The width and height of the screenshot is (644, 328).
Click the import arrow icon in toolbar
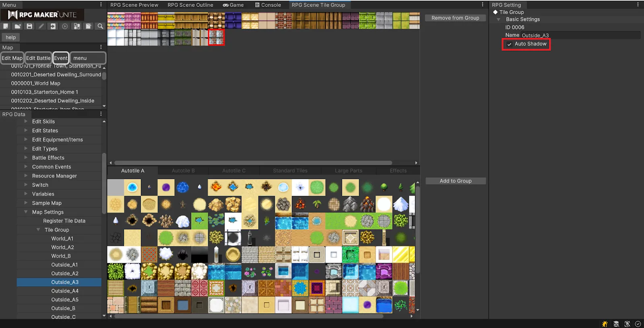(53, 26)
